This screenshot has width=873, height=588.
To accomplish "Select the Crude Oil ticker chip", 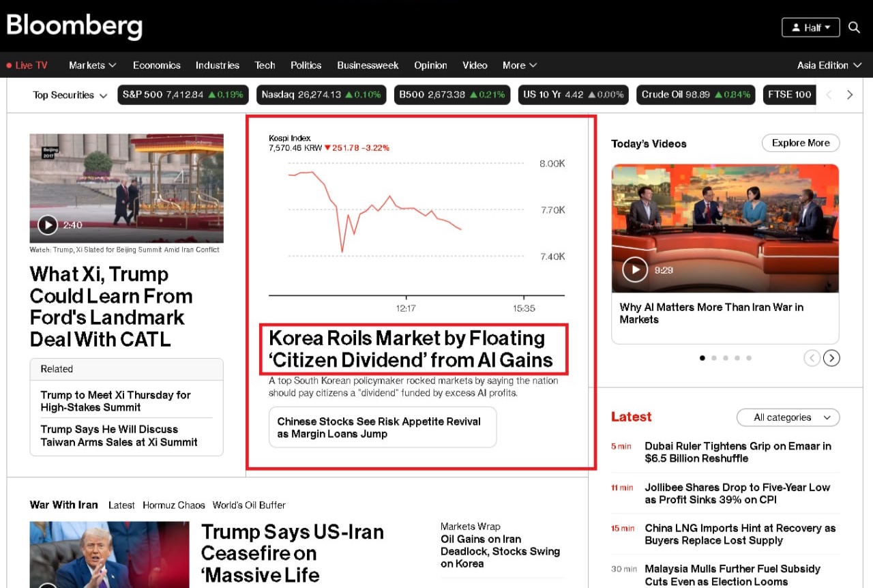I will point(696,95).
